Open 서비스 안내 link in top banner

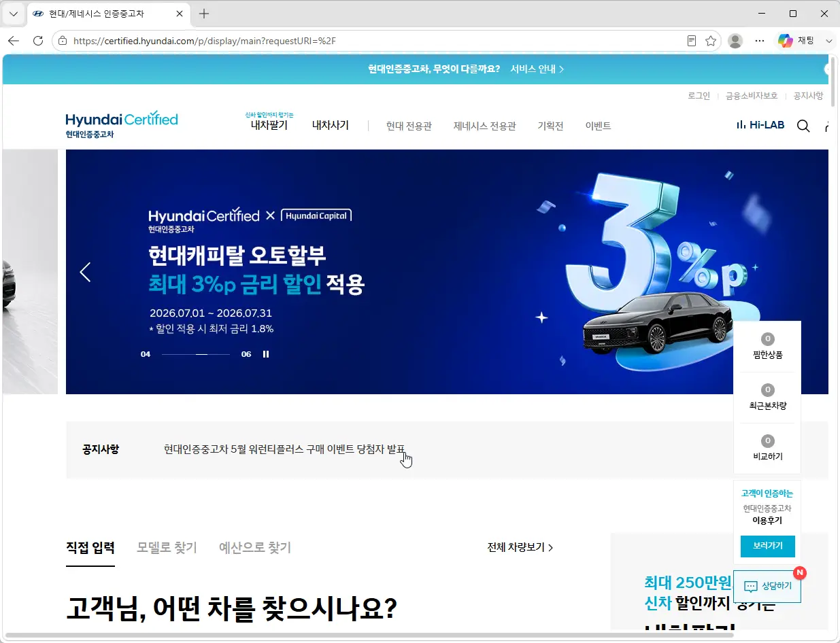pos(537,69)
